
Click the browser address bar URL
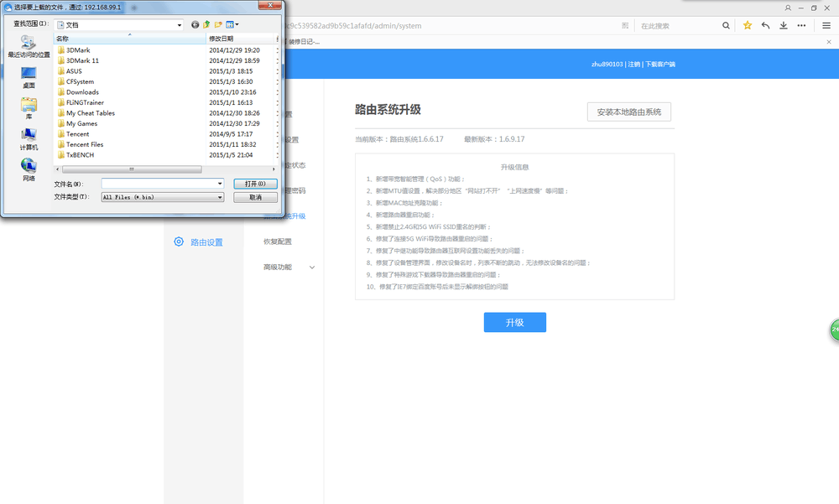[354, 26]
